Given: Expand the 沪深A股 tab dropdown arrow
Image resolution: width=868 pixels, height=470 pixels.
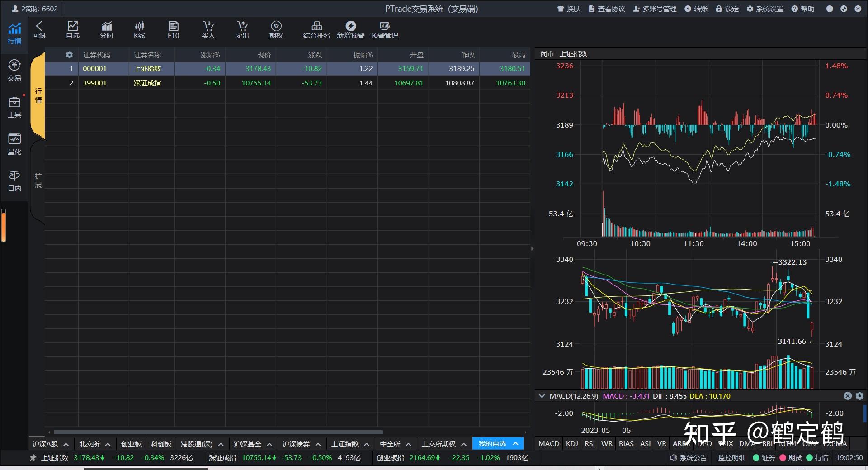Looking at the screenshot, I should (66, 444).
